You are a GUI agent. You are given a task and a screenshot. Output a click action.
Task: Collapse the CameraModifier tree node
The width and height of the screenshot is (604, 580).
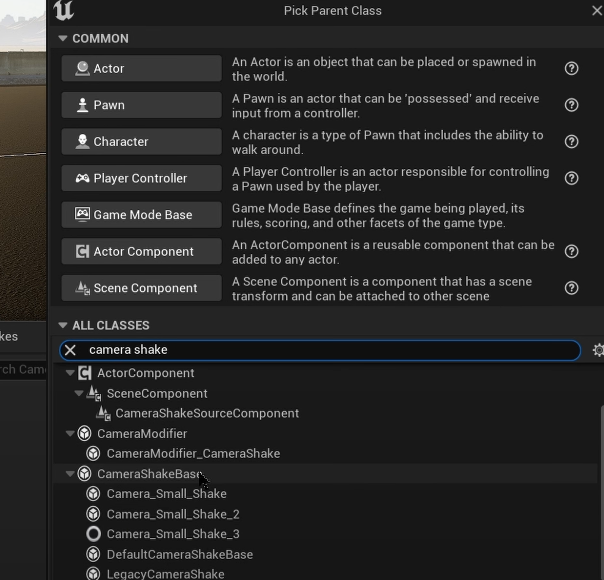pos(70,434)
